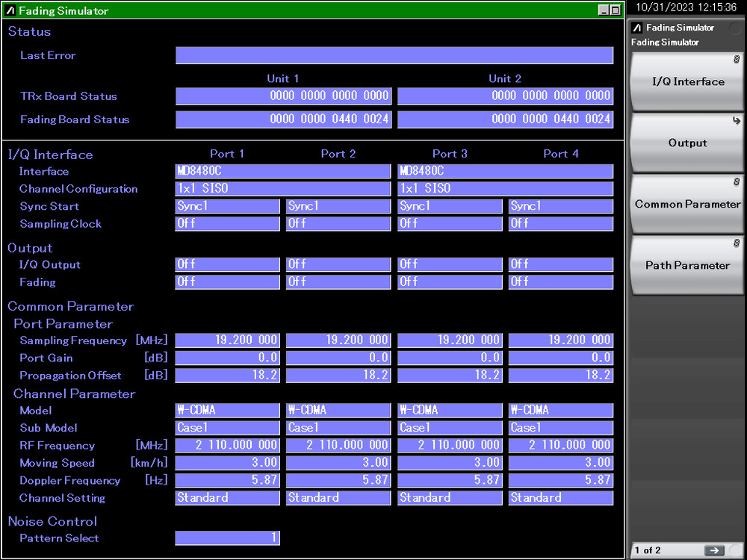Open Channel Setting Standard for Port 1

(228, 498)
